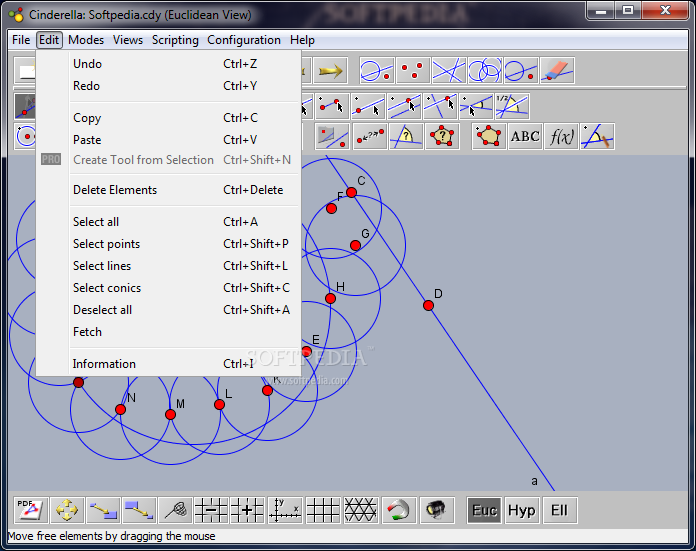Click the eraser delete tool icon
The height and width of the screenshot is (551, 696).
pyautogui.click(x=558, y=71)
